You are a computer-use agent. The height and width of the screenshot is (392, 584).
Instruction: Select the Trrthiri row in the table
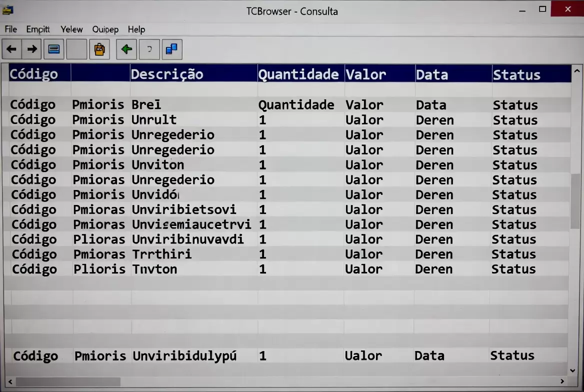[161, 254]
